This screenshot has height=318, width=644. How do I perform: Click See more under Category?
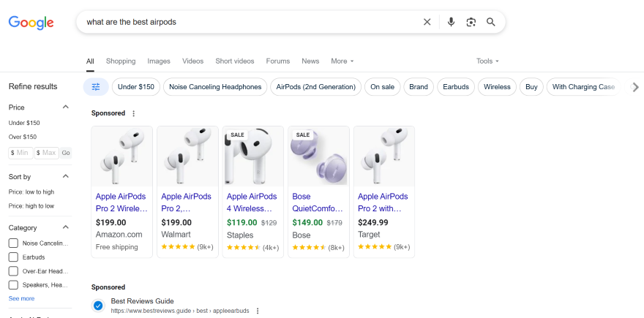(x=21, y=299)
